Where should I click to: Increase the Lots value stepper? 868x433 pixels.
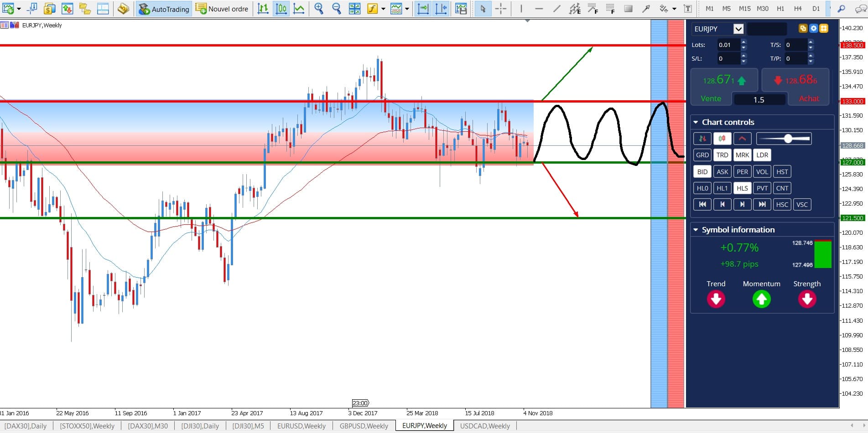744,42
